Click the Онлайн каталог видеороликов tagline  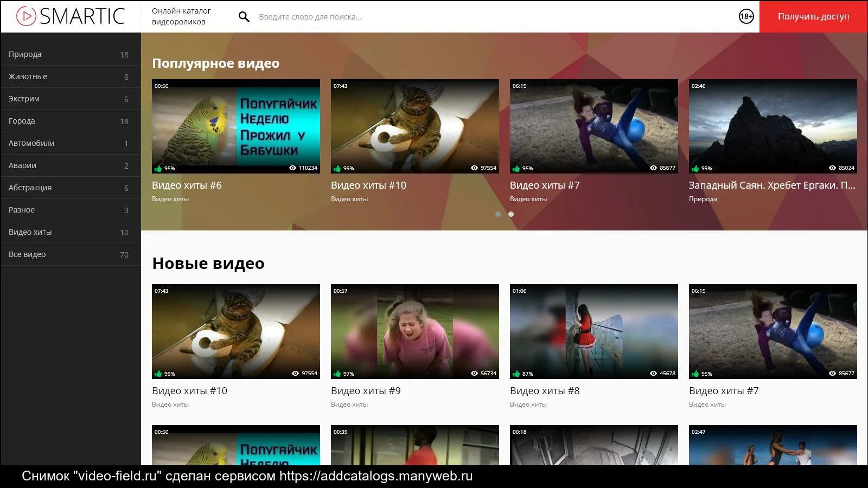181,16
